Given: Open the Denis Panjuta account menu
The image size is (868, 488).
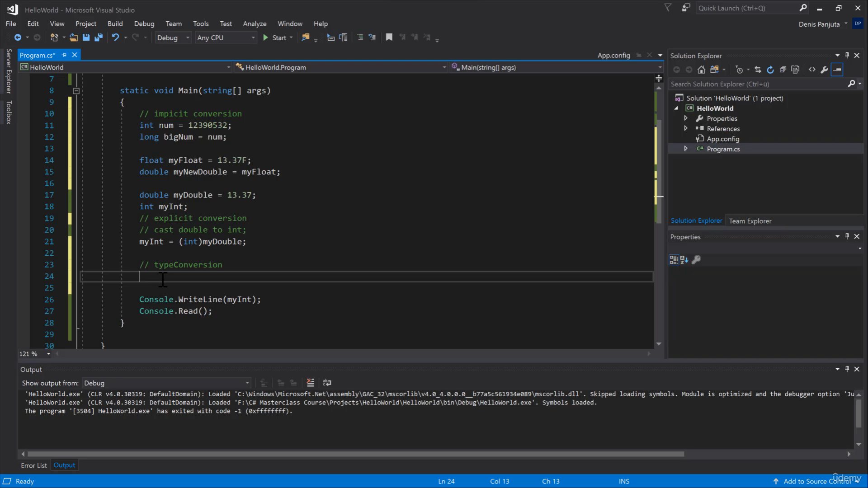Looking at the screenshot, I should point(823,24).
